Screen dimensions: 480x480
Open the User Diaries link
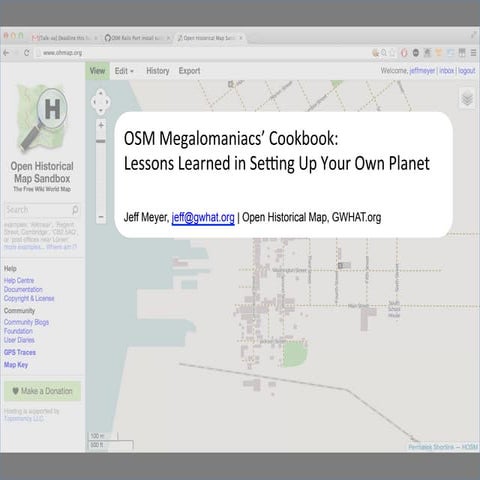pyautogui.click(x=19, y=340)
